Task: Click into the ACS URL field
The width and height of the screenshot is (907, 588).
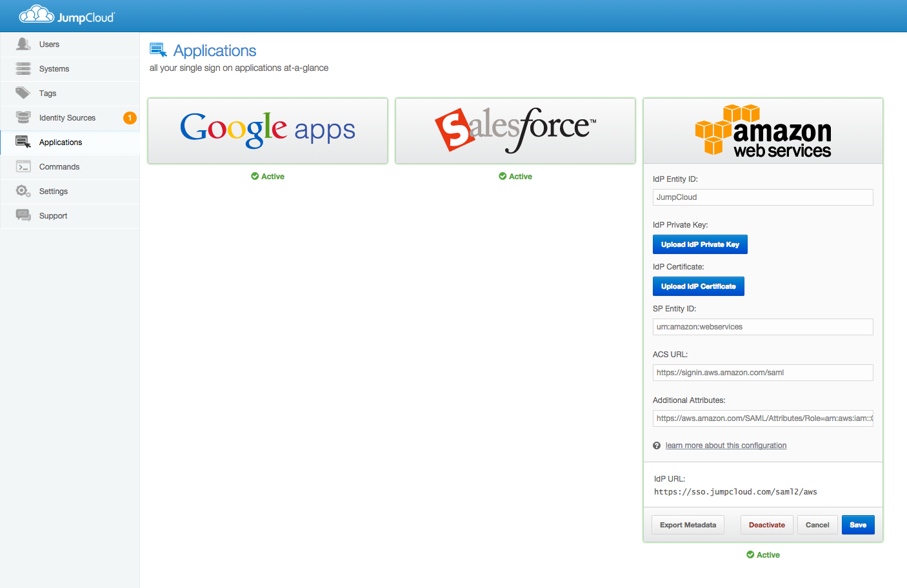Action: [x=762, y=373]
